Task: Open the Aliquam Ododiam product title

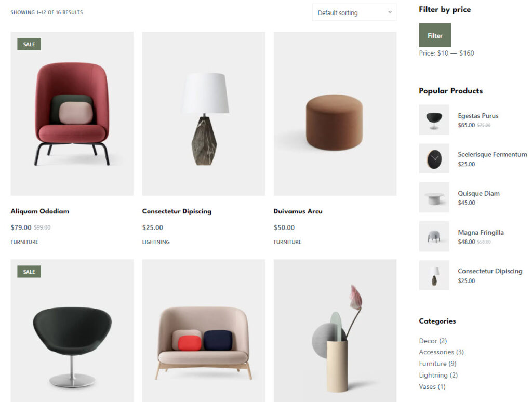Action: pos(39,211)
